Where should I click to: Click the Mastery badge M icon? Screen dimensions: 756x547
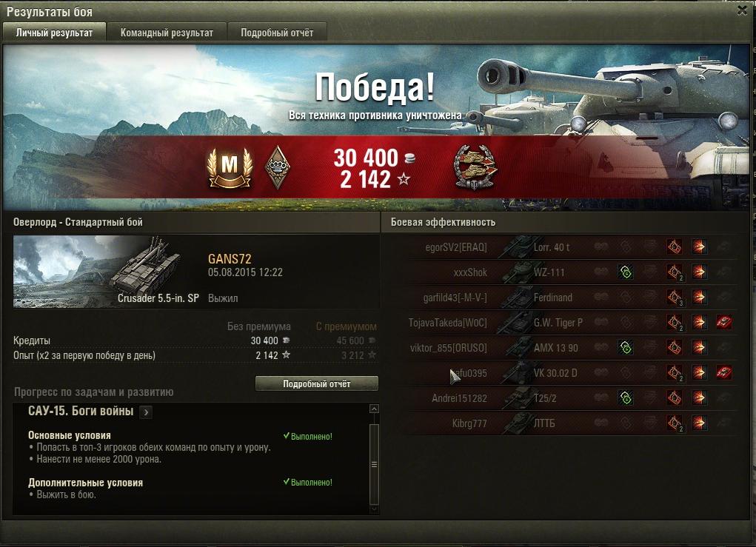click(230, 168)
